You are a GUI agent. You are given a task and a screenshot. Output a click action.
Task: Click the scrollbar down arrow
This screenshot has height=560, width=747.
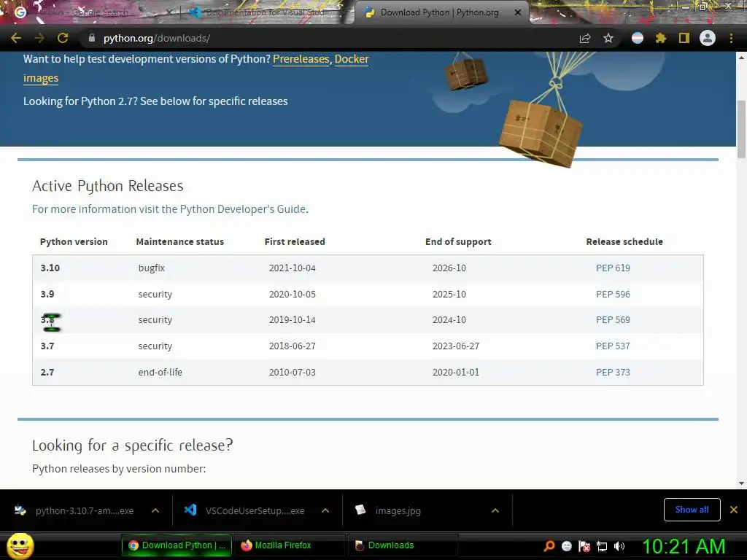click(x=741, y=483)
